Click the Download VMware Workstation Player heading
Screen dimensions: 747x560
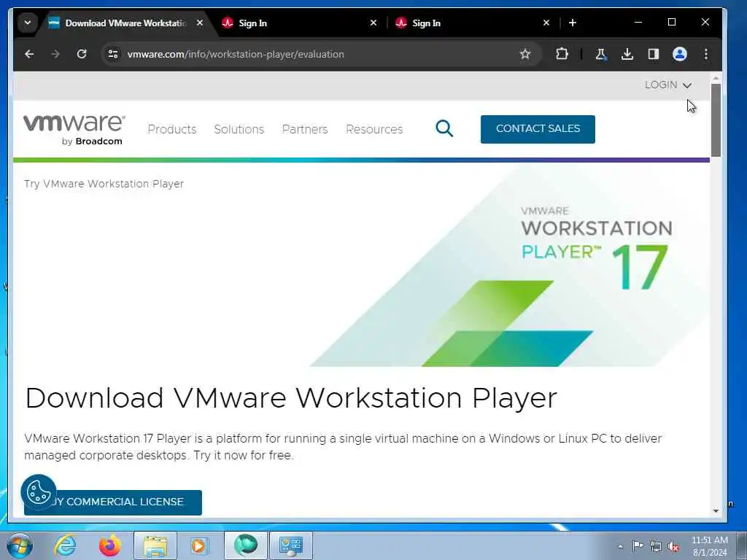point(291,397)
